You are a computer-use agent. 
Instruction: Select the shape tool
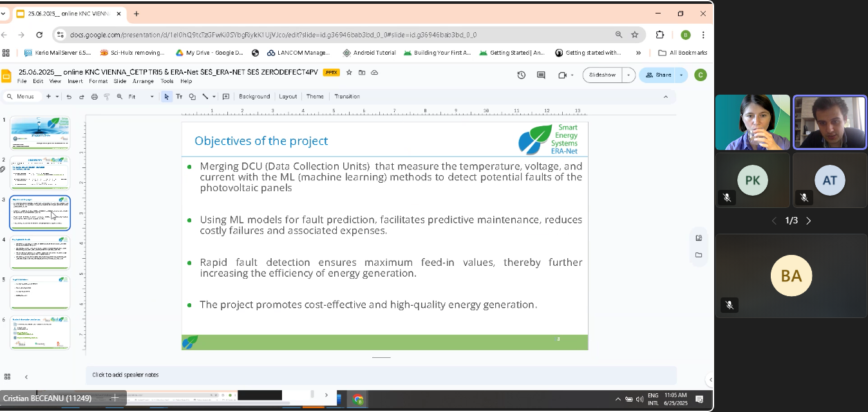click(x=192, y=97)
